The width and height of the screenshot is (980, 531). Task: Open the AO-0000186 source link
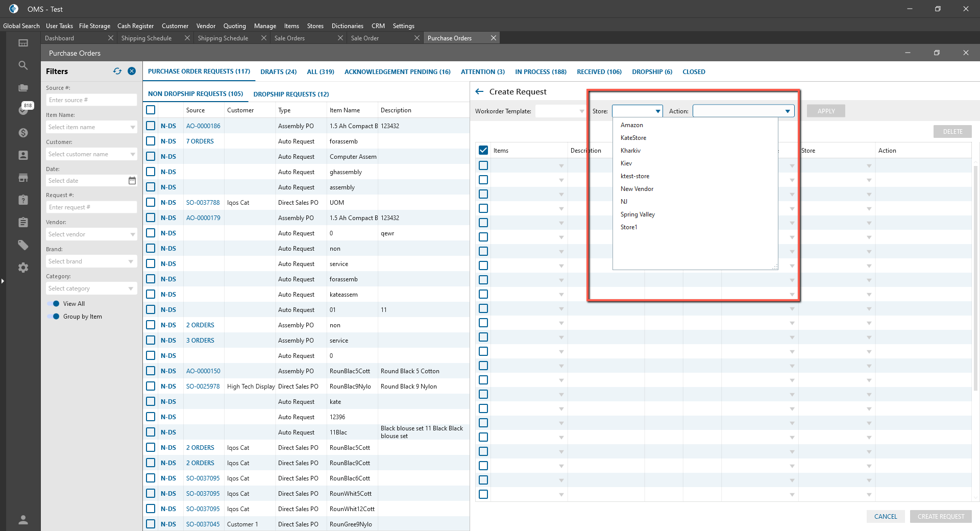pos(203,126)
